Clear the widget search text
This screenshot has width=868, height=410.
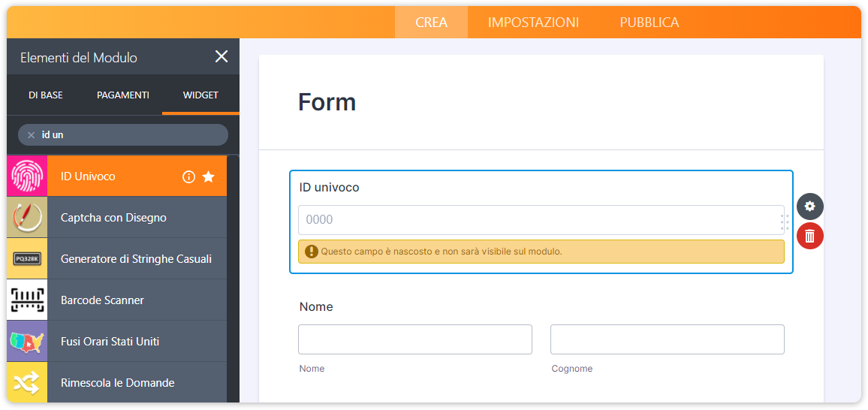(31, 135)
